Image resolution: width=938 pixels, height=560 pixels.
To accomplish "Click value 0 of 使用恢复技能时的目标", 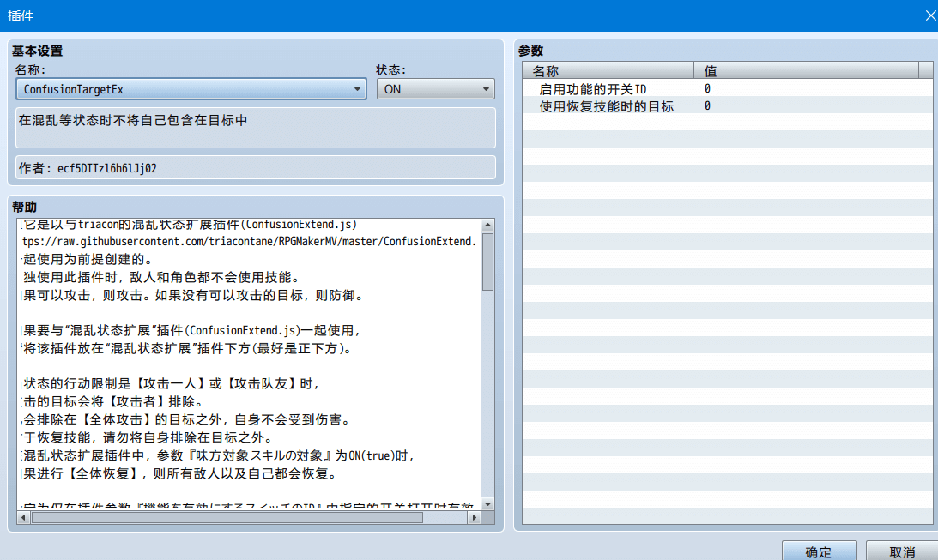I will (707, 106).
